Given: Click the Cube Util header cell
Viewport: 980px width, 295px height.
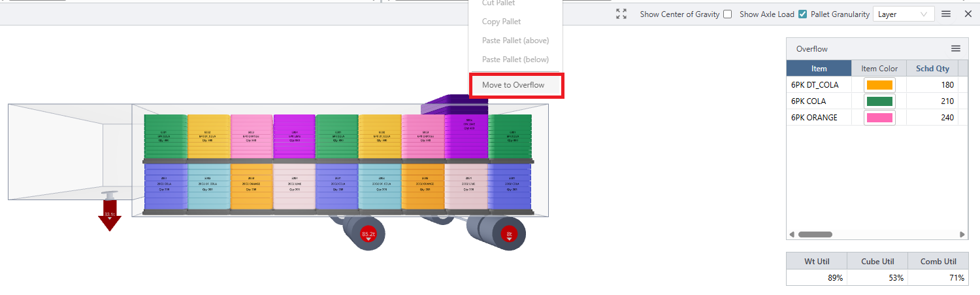Looking at the screenshot, I should coord(877,262).
